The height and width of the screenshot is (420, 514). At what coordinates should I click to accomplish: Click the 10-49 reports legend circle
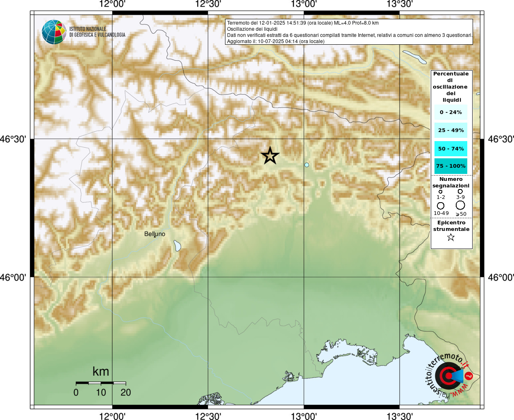441,205
